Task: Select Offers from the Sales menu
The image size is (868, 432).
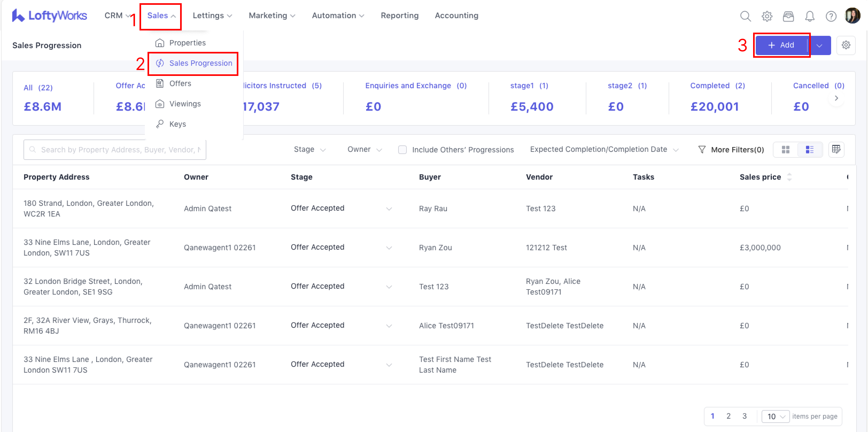Action: (180, 84)
